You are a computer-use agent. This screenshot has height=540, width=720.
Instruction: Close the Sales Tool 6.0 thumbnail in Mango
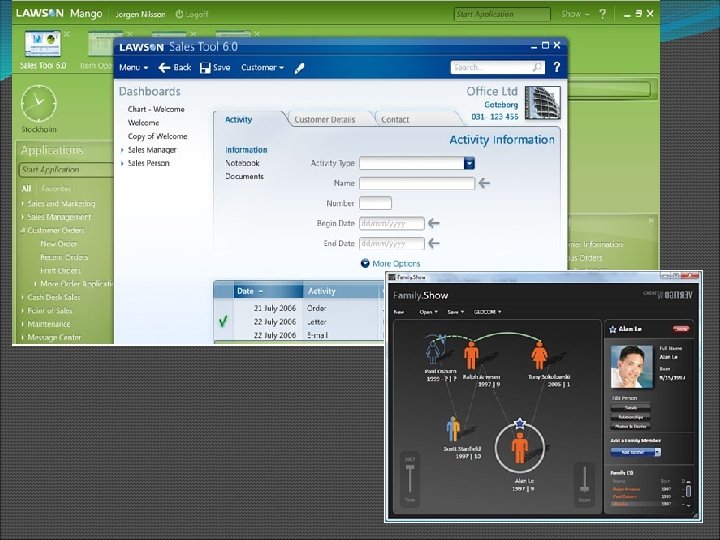67,34
